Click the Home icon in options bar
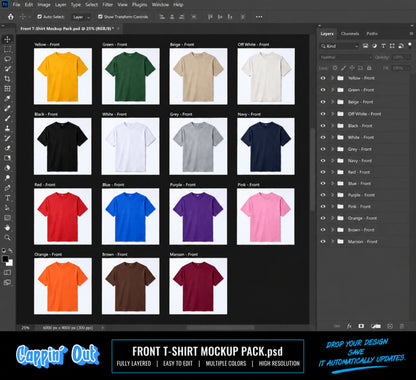Image resolution: width=416 pixels, height=380 pixels. [x=11, y=17]
